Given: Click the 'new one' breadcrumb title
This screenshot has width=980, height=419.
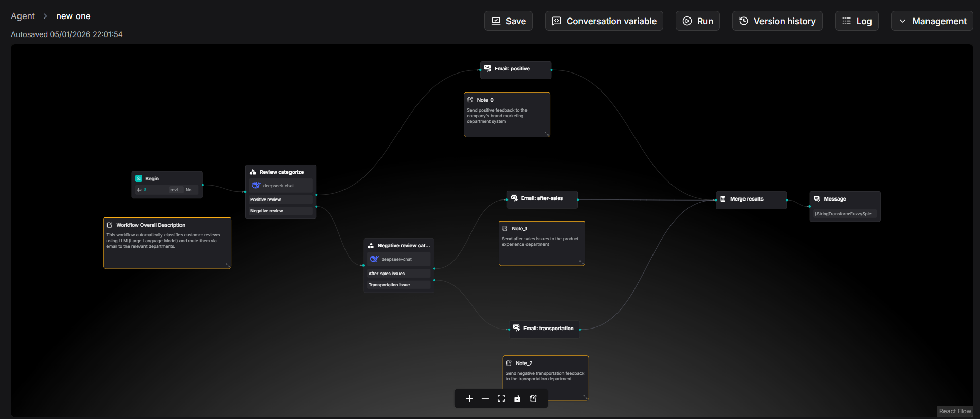Looking at the screenshot, I should (73, 16).
